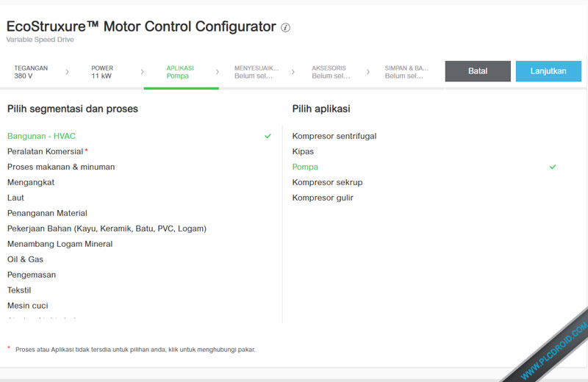Select Mengangkat segment
This screenshot has height=382, width=588.
(31, 182)
